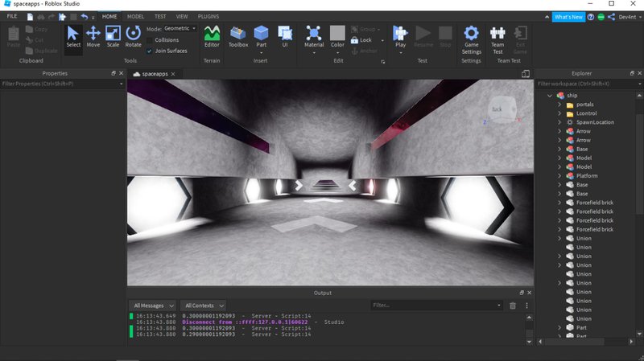Viewport: 644px width, 361px height.
Task: Open the All Messages filter dropdown
Action: tap(152, 306)
